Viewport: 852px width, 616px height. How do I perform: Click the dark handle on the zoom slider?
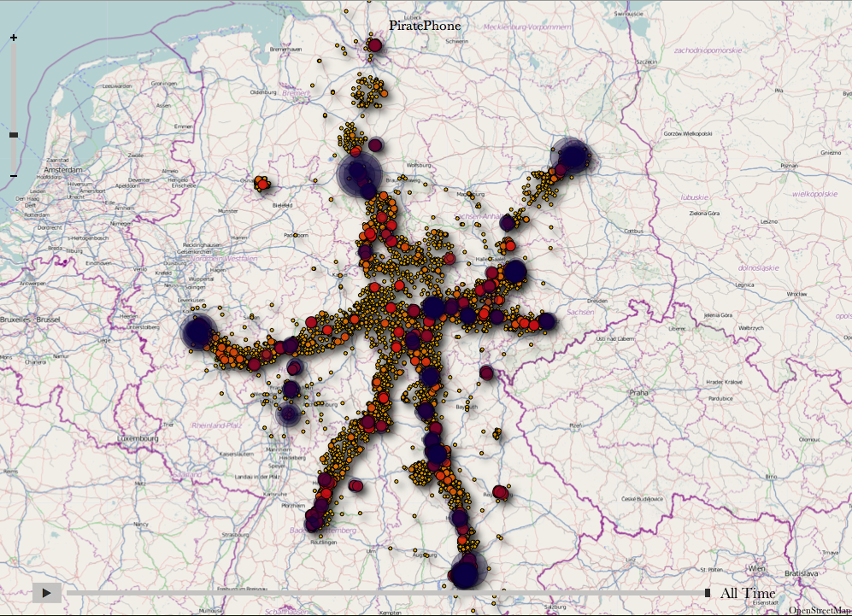coord(14,135)
